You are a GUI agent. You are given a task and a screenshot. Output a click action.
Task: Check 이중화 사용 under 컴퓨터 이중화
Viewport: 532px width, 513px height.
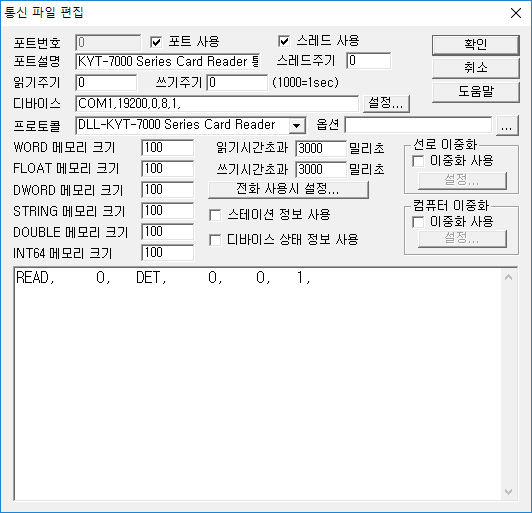click(x=418, y=222)
